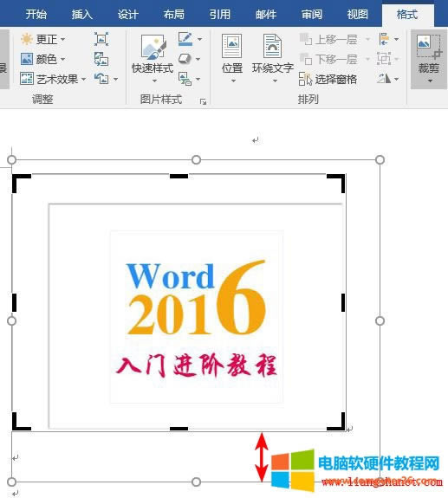Screen dimensions: 448x498
Task: Open the 裁剪 dropdown arrow
Action: tap(430, 81)
